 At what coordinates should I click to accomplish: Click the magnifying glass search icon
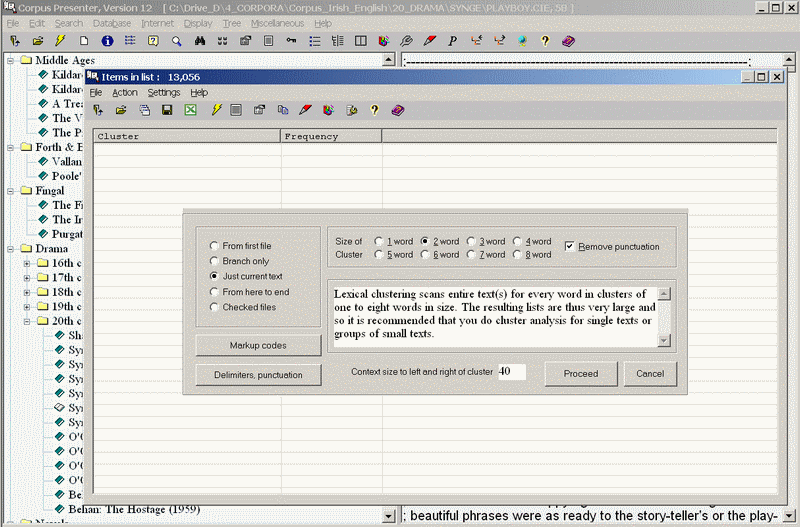point(176,41)
